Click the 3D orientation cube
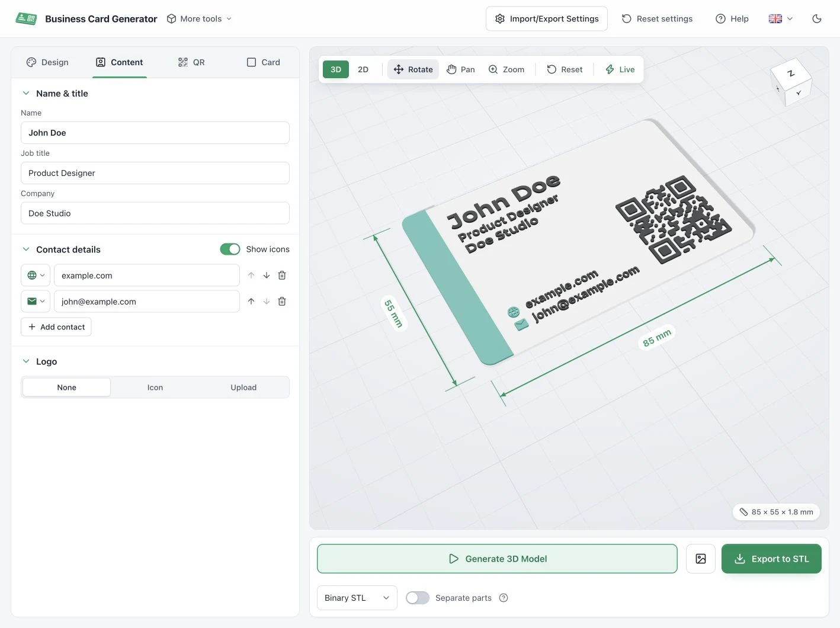Screen dimensions: 840x628 click(791, 82)
